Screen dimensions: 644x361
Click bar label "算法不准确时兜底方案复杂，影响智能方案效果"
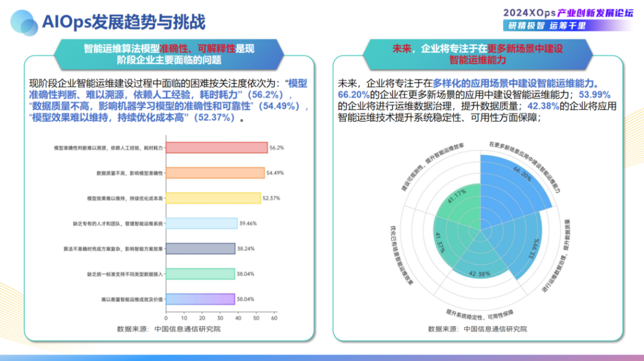pyautogui.click(x=113, y=249)
